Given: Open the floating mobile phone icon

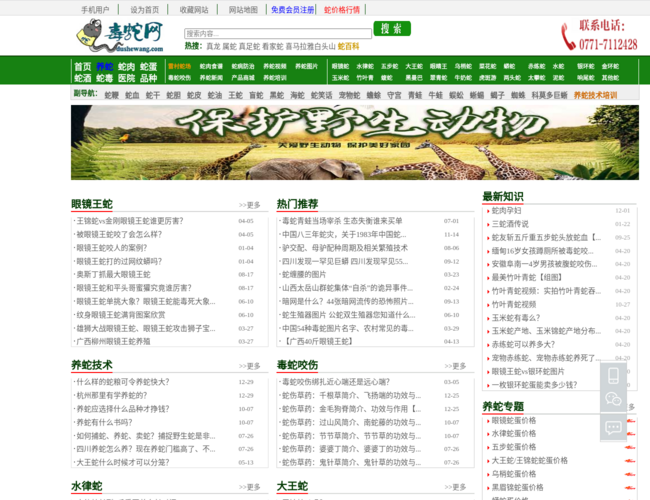Looking at the screenshot, I should [x=612, y=376].
